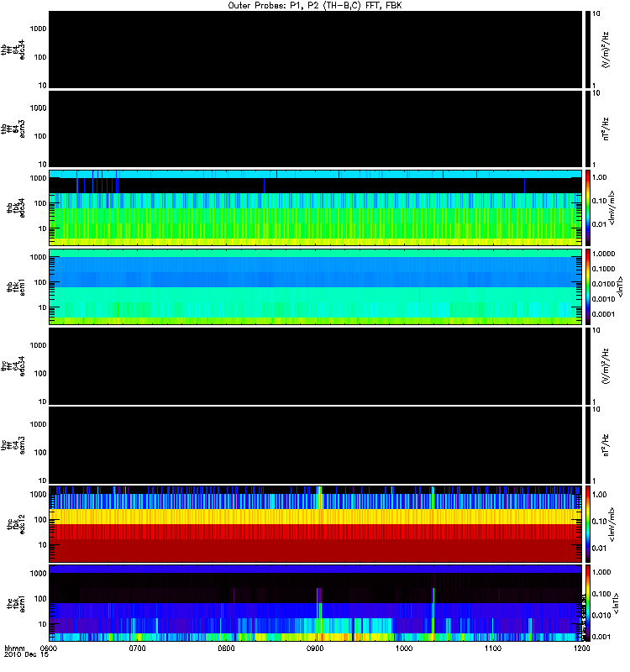Click the <|mV/m|> unit label of thb edc34 panel
Image resolution: width=630 pixels, height=672 pixels.
612,207
